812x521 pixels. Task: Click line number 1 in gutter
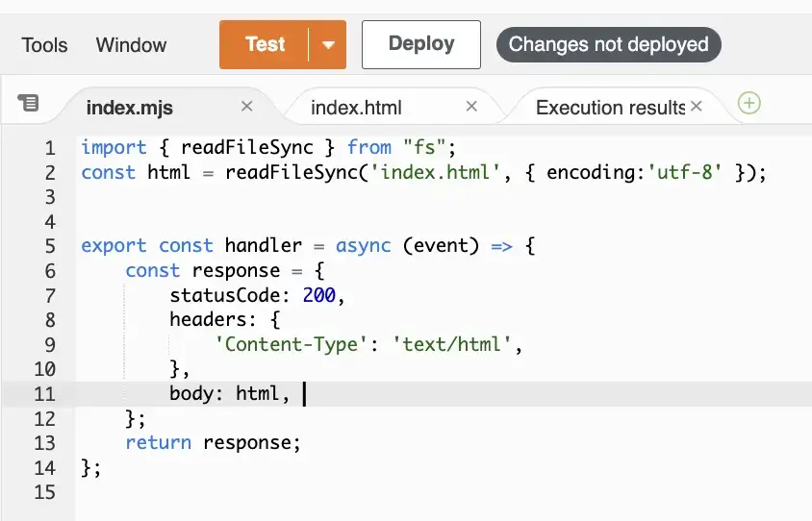click(x=50, y=148)
